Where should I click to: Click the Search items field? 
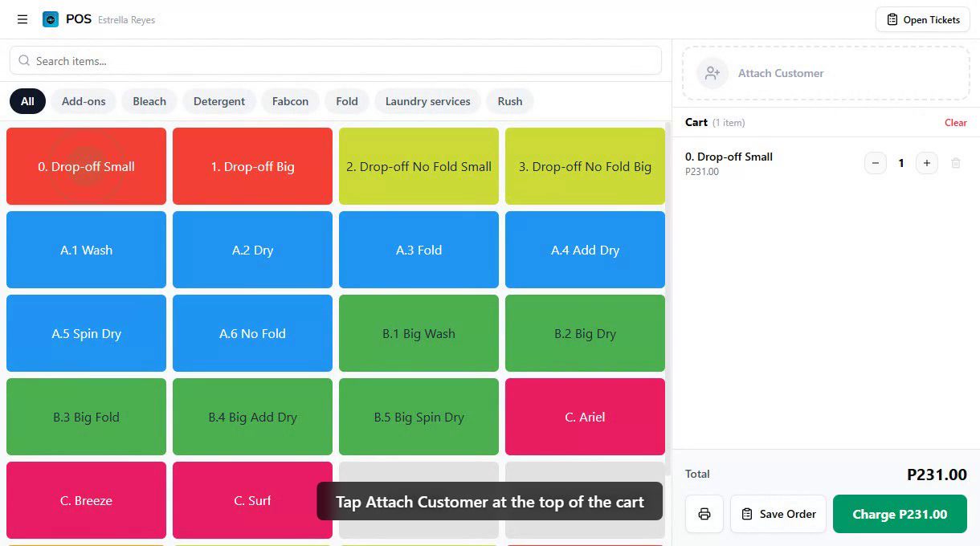point(336,61)
